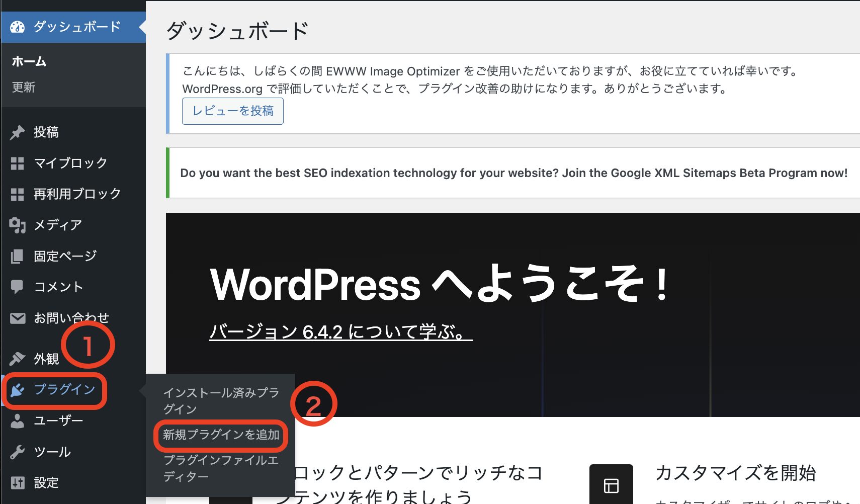Open the ツール menu
The height and width of the screenshot is (504, 860).
(73, 452)
